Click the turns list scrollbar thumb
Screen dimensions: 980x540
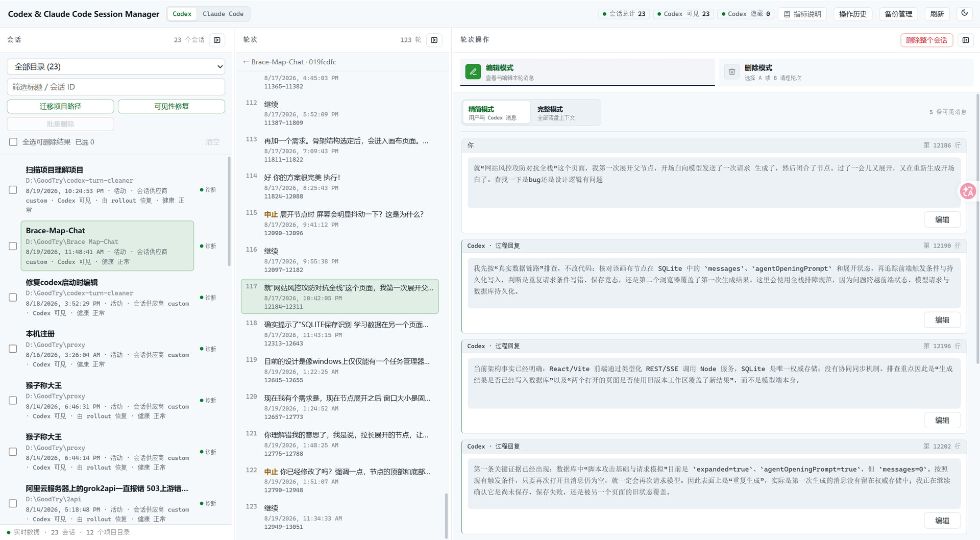pos(446,516)
